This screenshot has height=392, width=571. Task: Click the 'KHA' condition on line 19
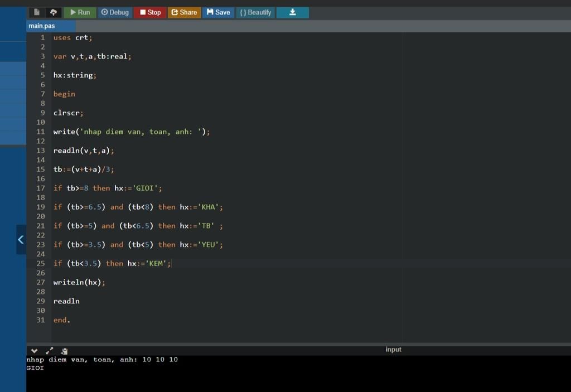tap(138, 207)
